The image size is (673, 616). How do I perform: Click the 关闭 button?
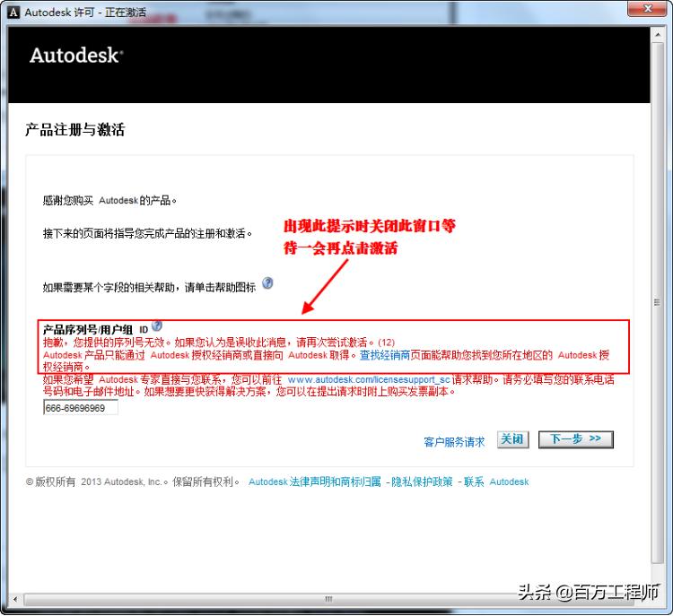click(x=513, y=439)
